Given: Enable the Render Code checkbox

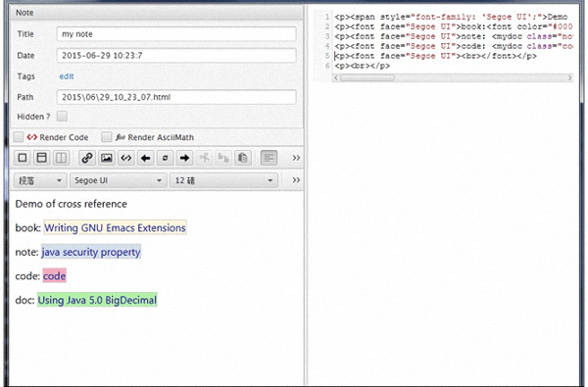Looking at the screenshot, I should 19,137.
